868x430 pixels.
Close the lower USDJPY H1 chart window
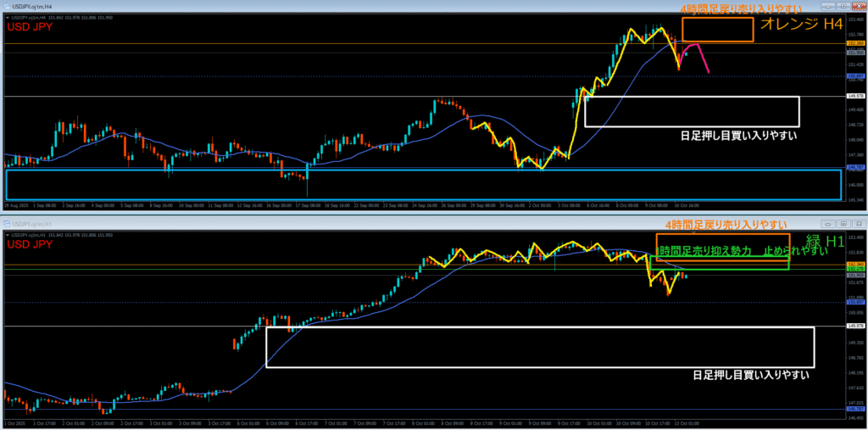click(x=858, y=223)
